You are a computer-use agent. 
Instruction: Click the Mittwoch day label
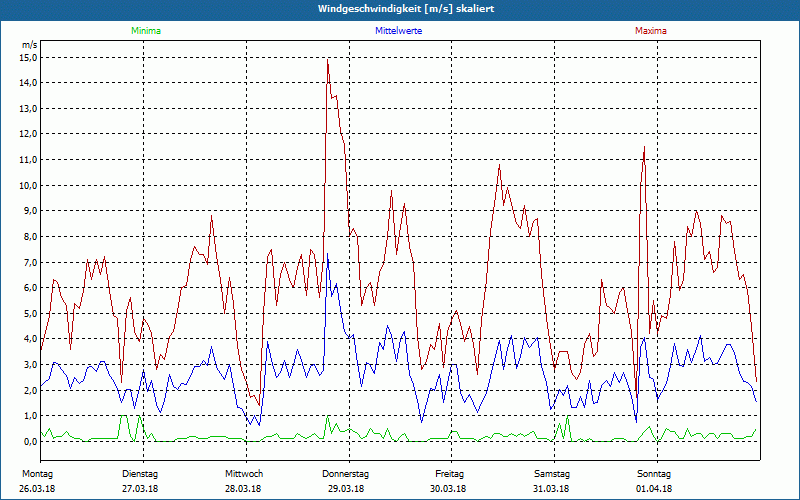(x=244, y=474)
